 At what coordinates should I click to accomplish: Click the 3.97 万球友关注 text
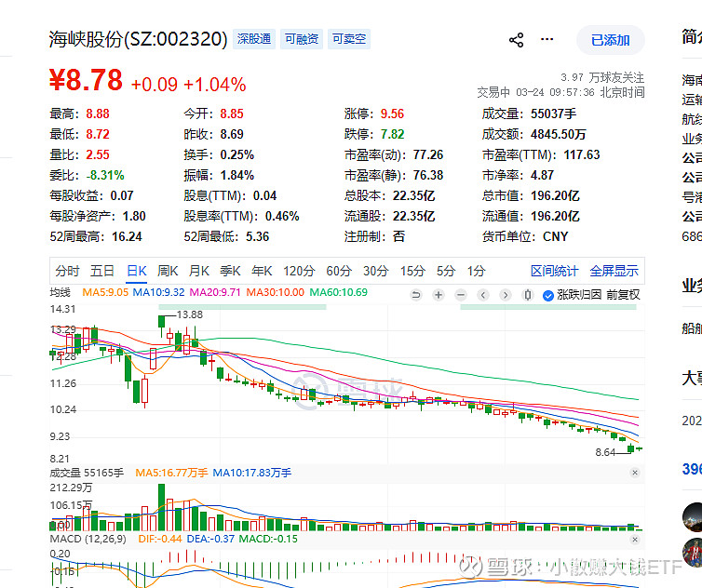click(602, 78)
